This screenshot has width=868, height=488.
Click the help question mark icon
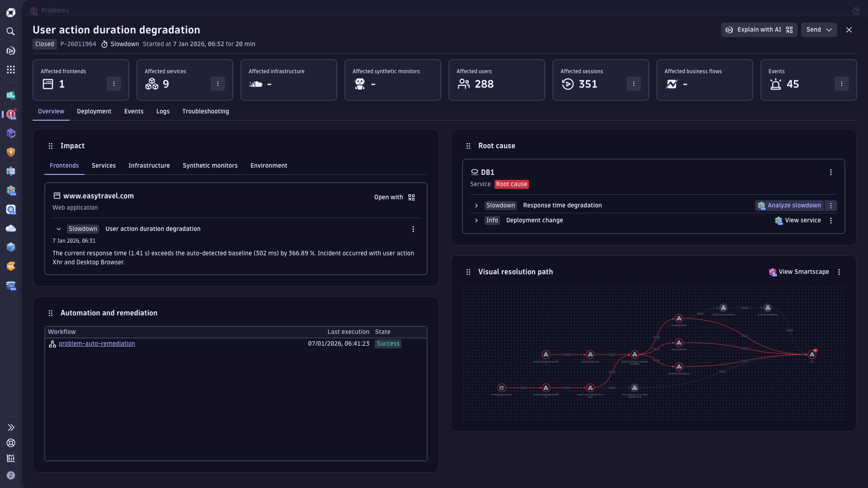tap(856, 11)
